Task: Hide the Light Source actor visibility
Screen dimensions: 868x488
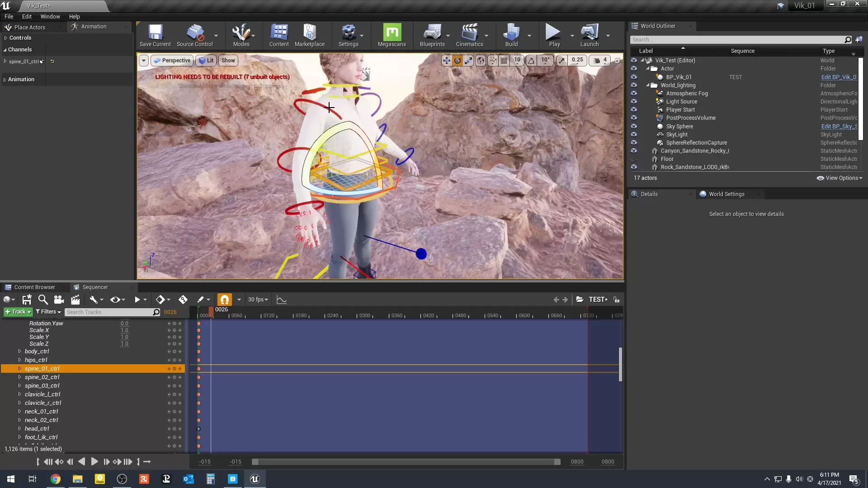Action: (x=634, y=102)
